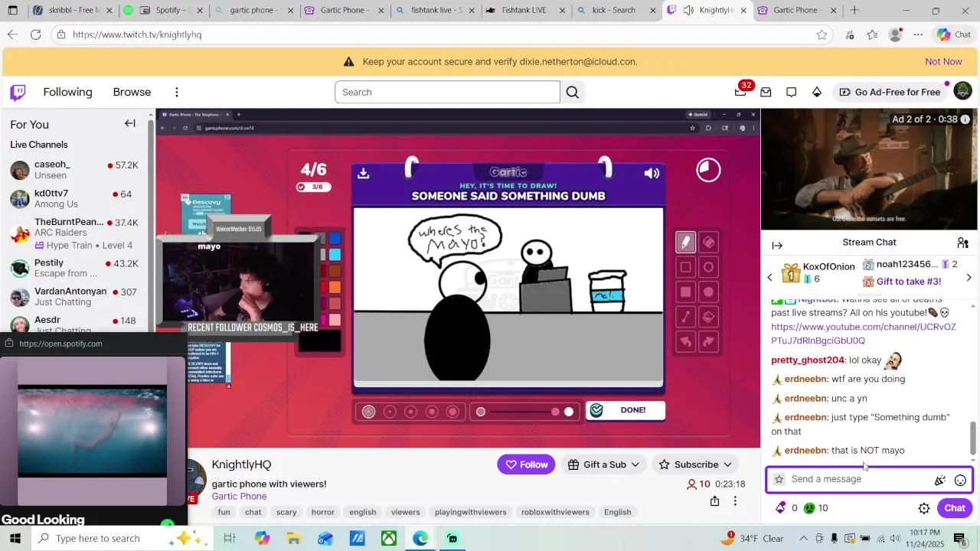
Task: Open the Twitch home logo
Action: (x=18, y=93)
